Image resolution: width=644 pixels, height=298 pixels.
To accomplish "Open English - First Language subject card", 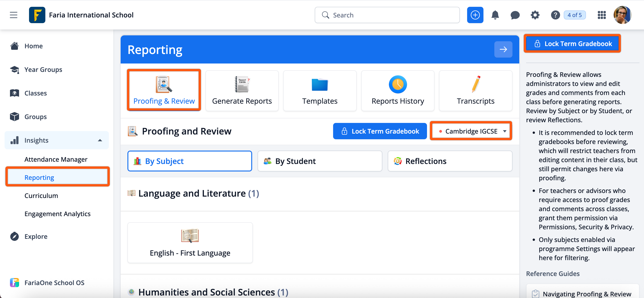I will pos(190,242).
